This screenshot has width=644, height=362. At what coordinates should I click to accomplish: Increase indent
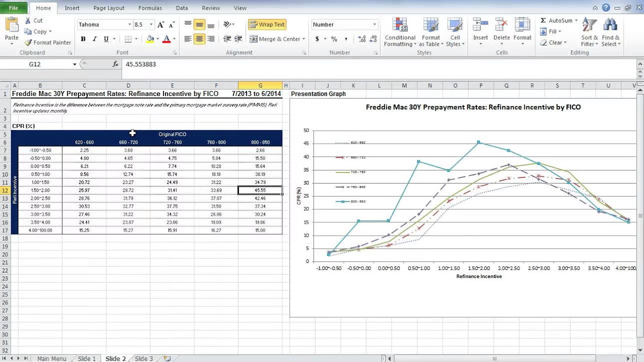click(238, 39)
